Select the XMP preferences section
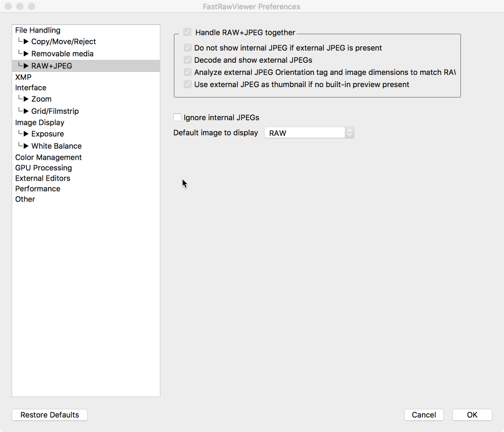Viewport: 504px width, 432px height. click(x=23, y=77)
